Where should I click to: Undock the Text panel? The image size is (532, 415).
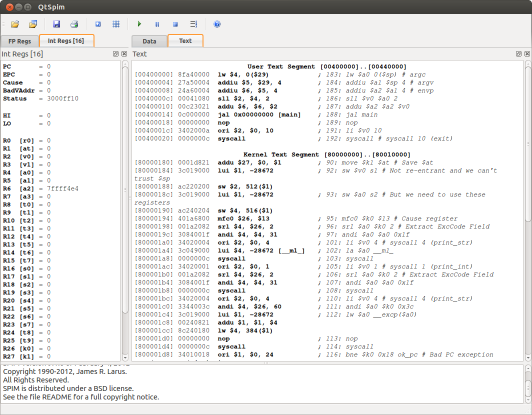click(x=518, y=53)
